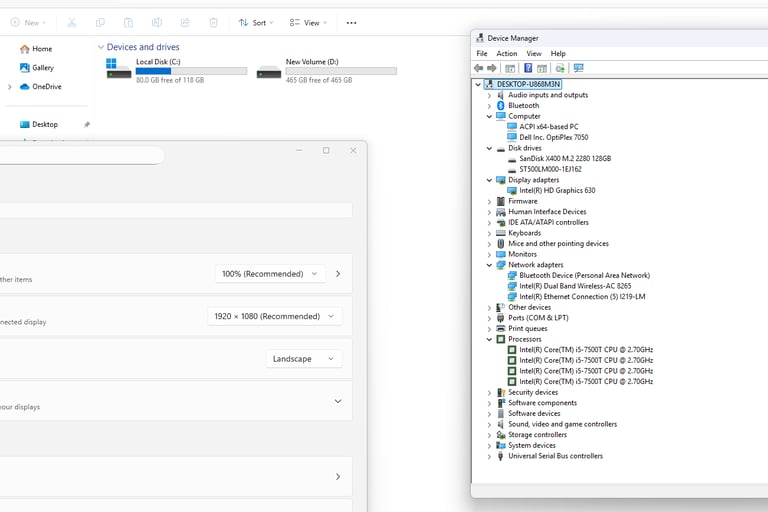The height and width of the screenshot is (512, 768).
Task: Click the Delete trash icon in File Explorer
Action: pos(214,23)
